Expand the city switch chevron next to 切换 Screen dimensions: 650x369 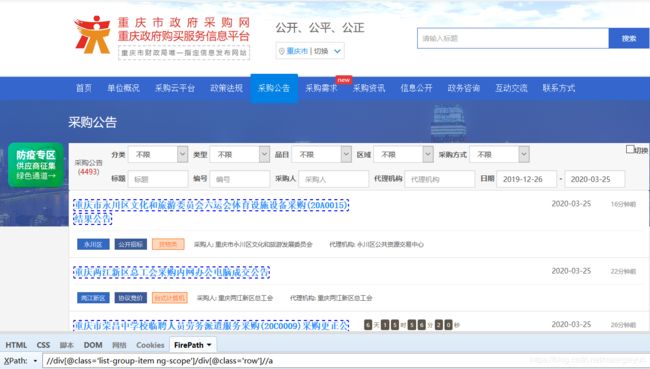point(337,51)
